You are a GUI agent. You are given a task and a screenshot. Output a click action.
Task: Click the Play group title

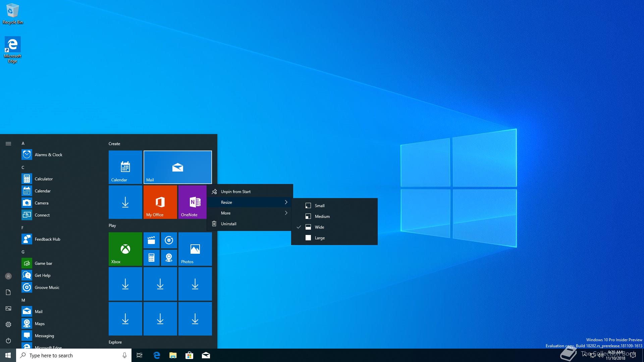tap(112, 226)
